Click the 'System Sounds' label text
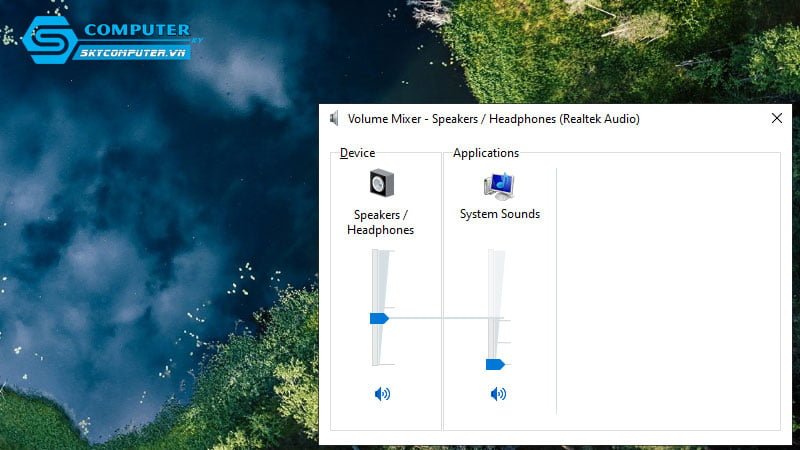Viewport: 800px width, 450px height. [x=499, y=214]
